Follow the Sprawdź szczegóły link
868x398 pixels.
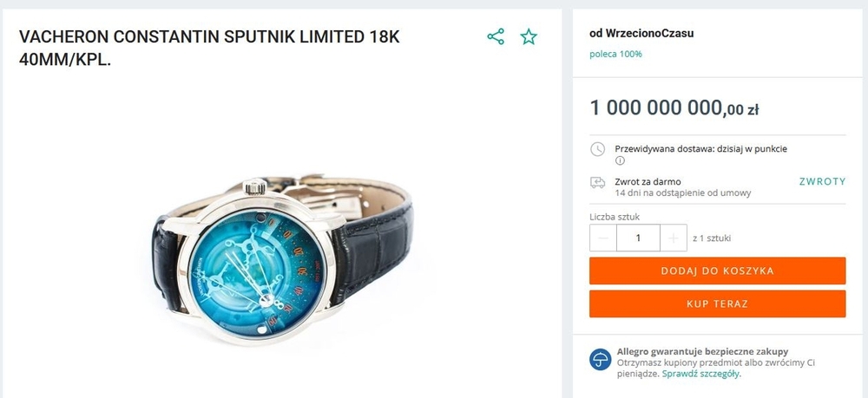coord(701,374)
